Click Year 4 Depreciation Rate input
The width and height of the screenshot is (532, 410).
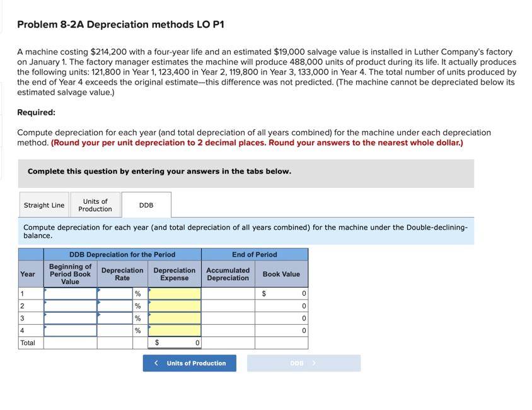115,331
